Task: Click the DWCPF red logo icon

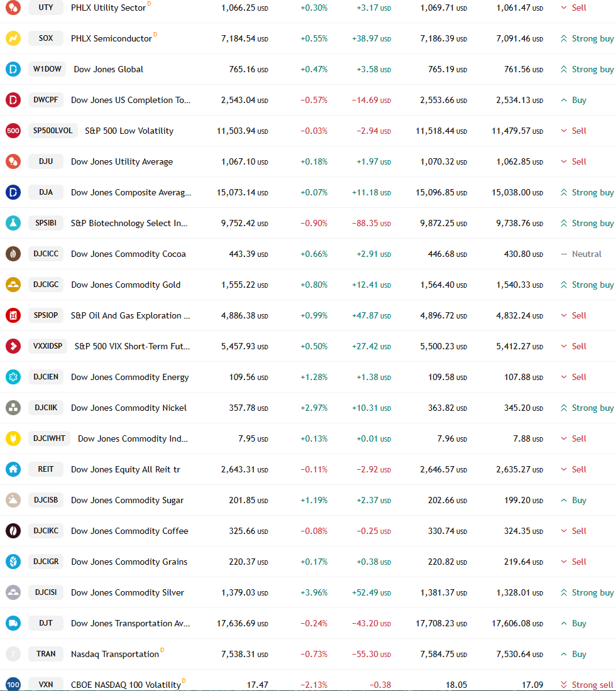Action: pos(13,100)
